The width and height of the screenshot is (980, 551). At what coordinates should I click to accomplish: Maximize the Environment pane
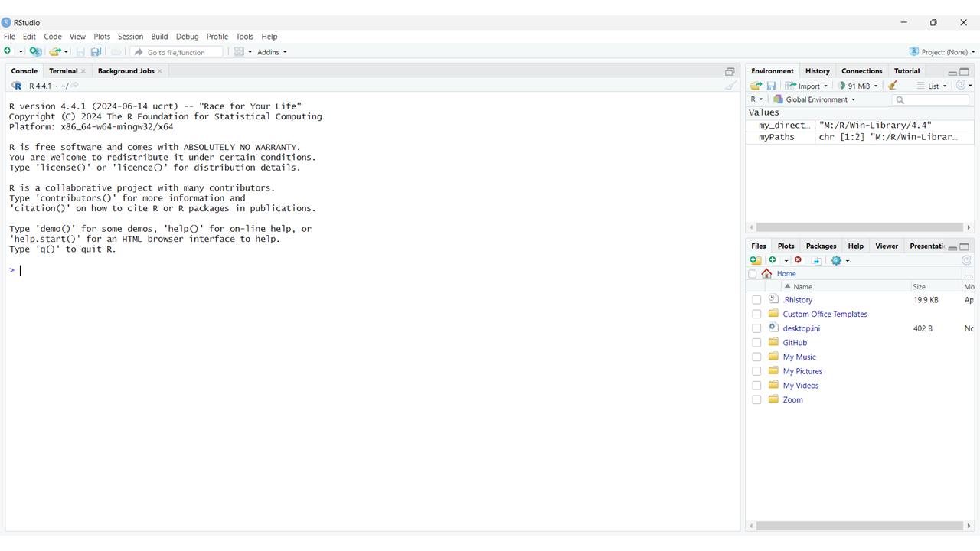pyautogui.click(x=965, y=72)
